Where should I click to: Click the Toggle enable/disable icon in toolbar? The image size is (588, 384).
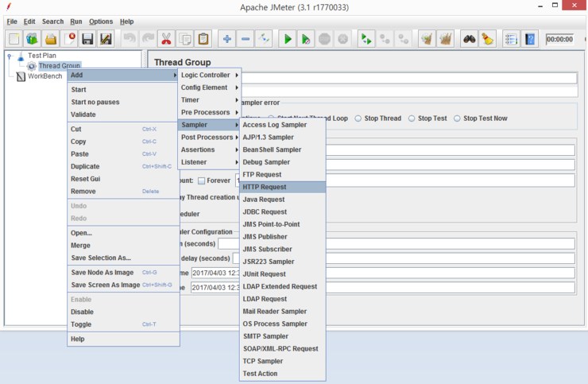(x=264, y=39)
